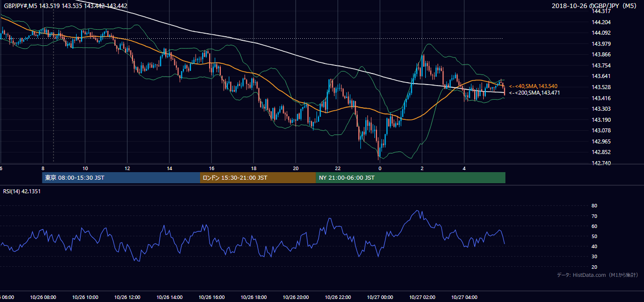Click hour tick 22 under the price chart
644x302 pixels.
(338, 168)
